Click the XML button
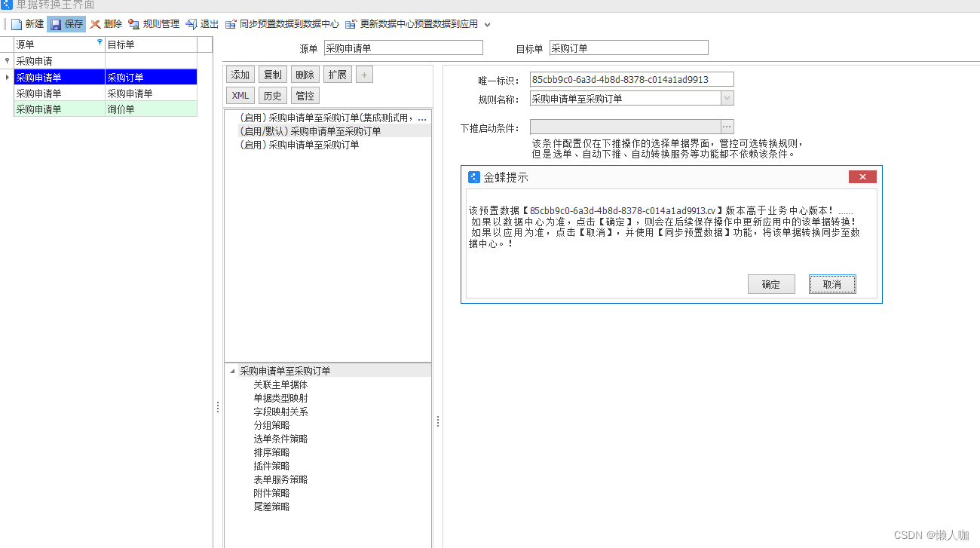The image size is (980, 548). coord(240,96)
